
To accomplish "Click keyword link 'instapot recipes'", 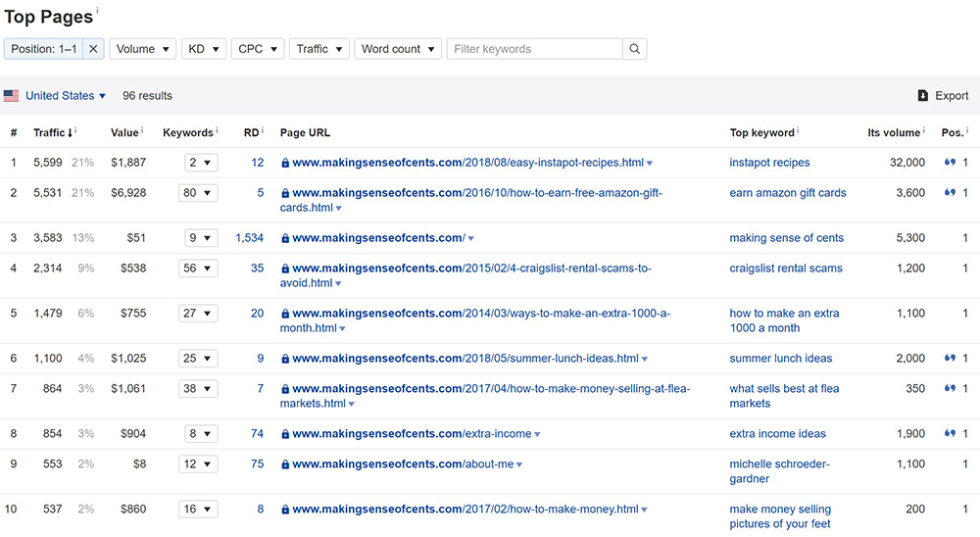I will point(769,163).
